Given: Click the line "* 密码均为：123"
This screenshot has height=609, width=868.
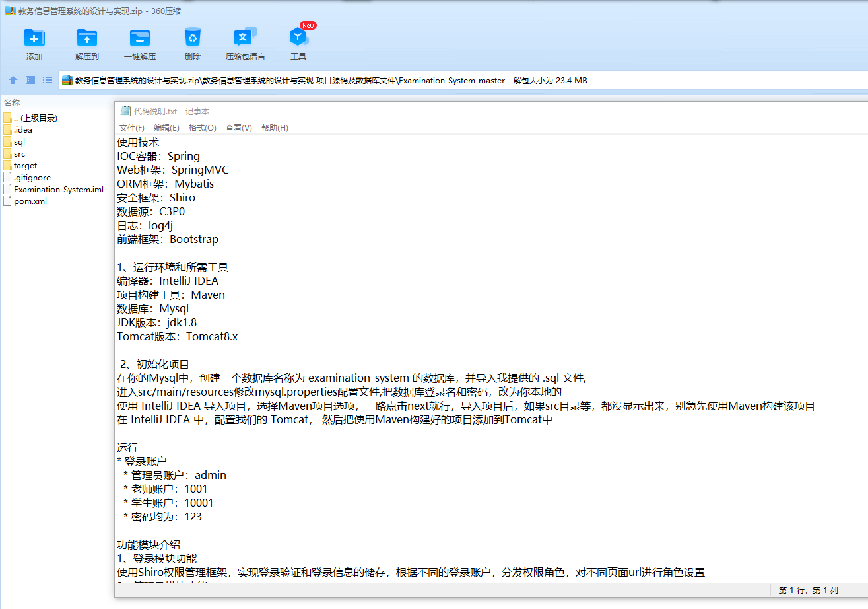Looking at the screenshot, I should coord(162,517).
